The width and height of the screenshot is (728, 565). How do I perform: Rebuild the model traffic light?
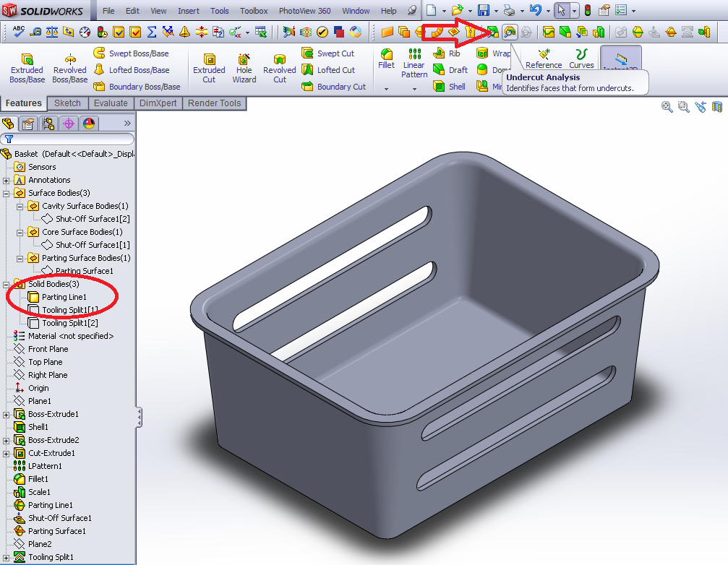coord(587,9)
